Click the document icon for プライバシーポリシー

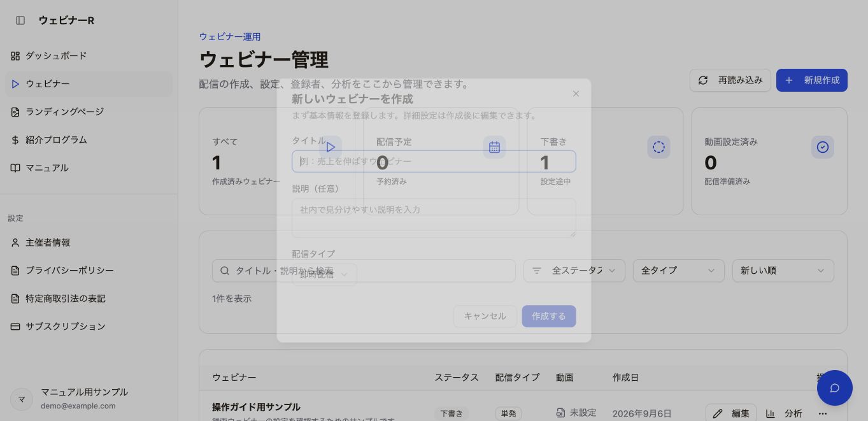click(x=15, y=271)
